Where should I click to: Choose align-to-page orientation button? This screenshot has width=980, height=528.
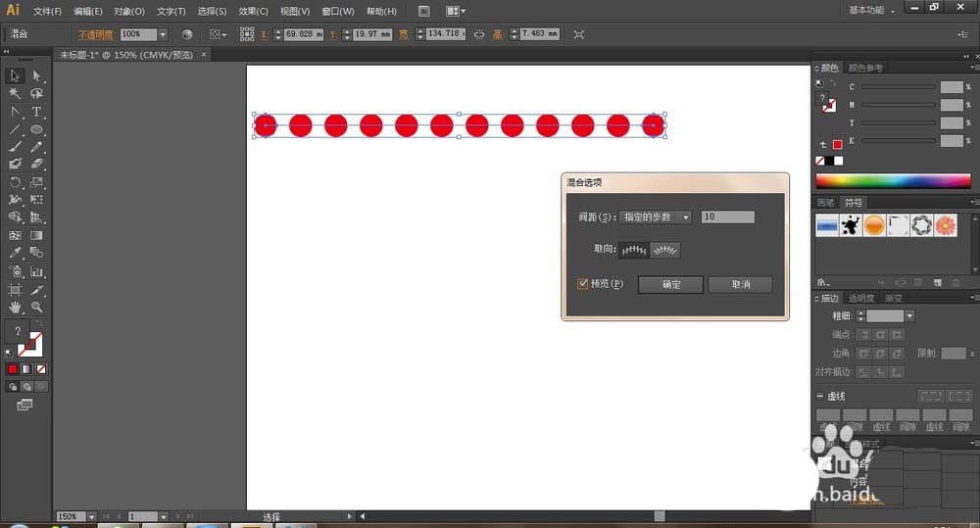(x=634, y=250)
